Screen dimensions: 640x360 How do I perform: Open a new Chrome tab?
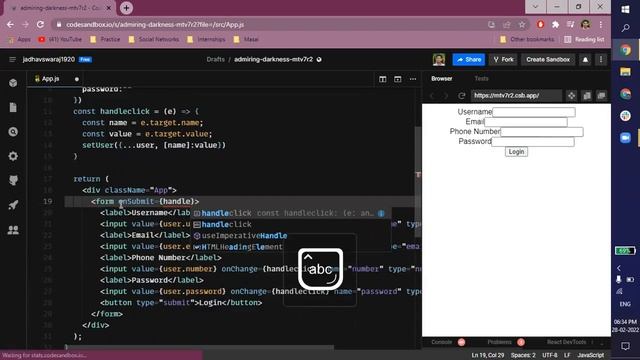[x=126, y=8]
